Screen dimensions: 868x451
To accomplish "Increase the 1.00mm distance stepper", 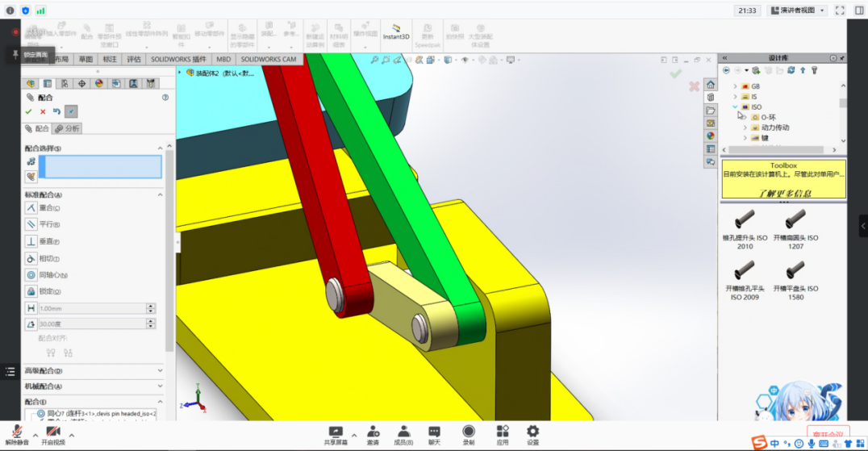I will [151, 306].
